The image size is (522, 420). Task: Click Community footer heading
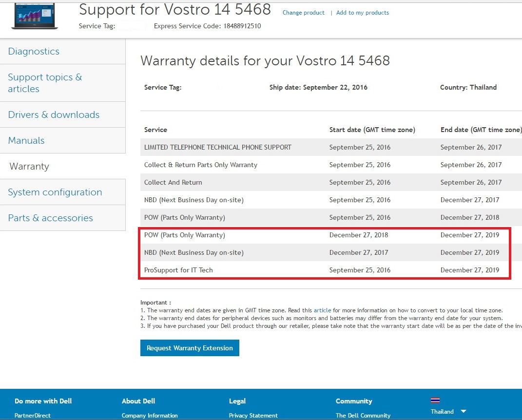tap(354, 401)
